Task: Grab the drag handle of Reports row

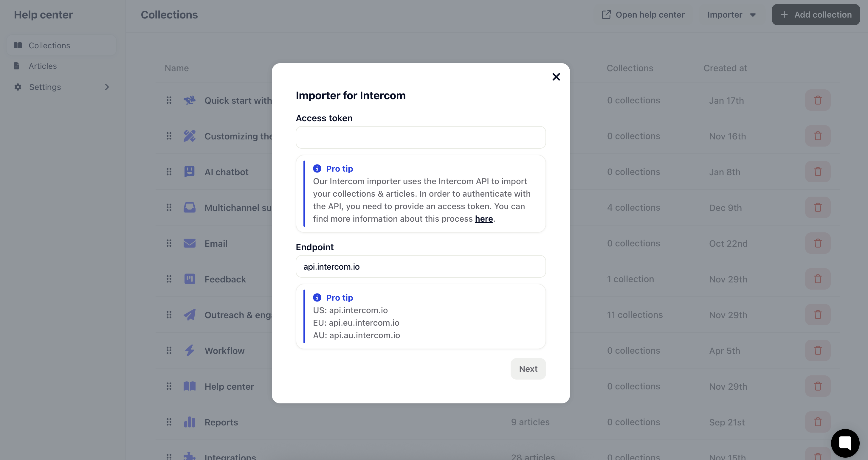Action: coord(169,422)
